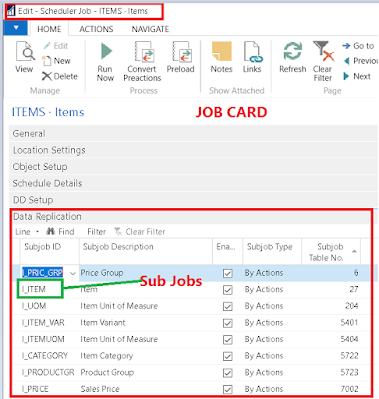Toggle Enabled checkbox for Item Variant
379x399 pixels.
[x=228, y=323]
